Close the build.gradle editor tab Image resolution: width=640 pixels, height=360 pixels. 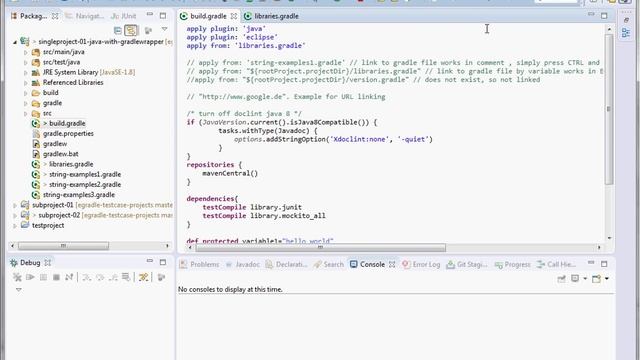(233, 16)
